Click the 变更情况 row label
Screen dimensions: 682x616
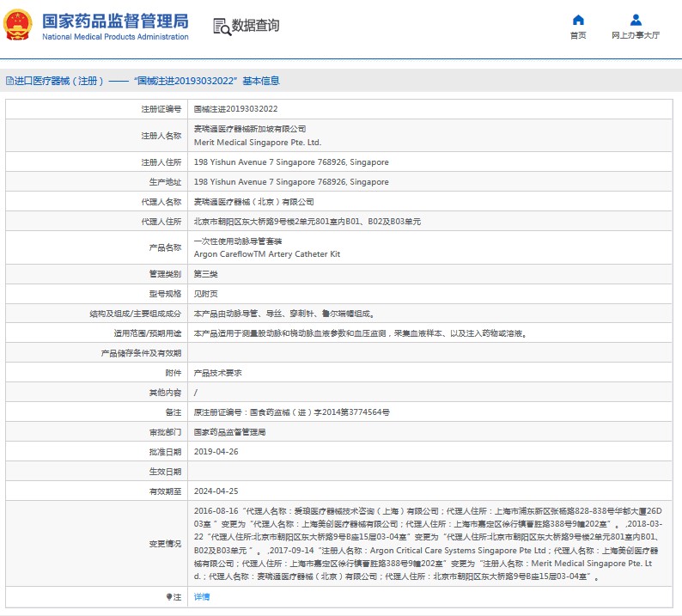point(165,543)
